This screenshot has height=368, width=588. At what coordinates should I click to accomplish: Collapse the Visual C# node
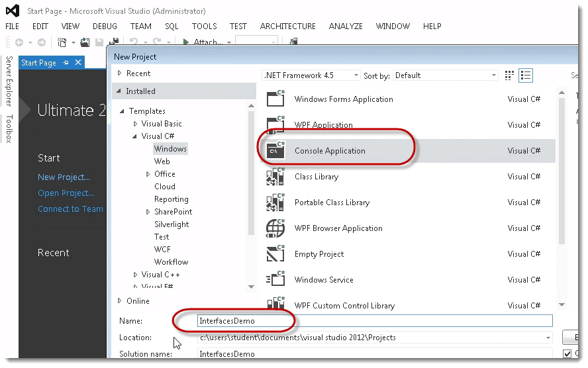tap(134, 136)
